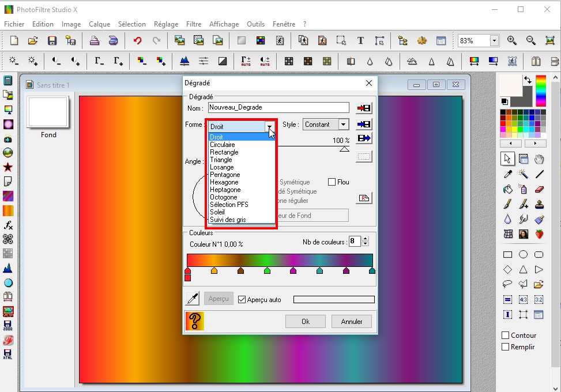
Task: Choose the Lasso selection shape
Action: 508,284
